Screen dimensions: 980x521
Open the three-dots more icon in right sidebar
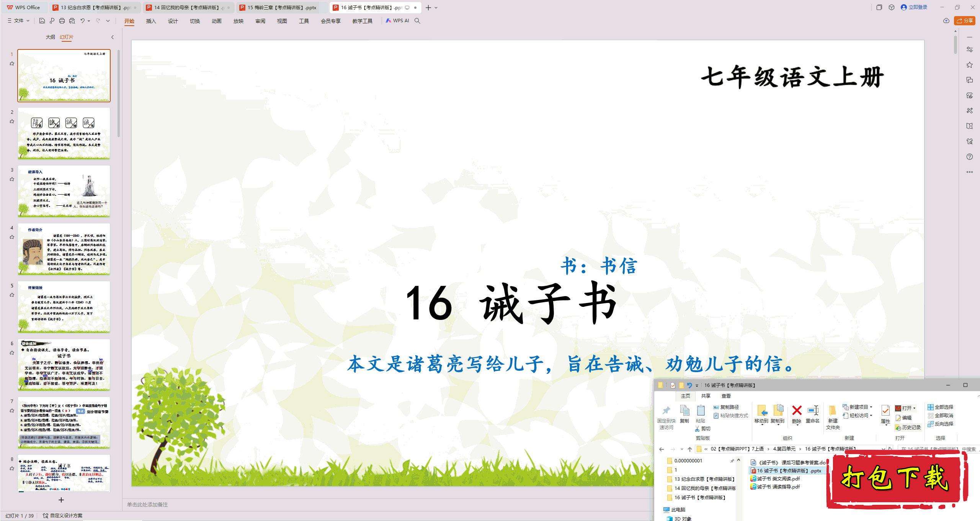[969, 172]
